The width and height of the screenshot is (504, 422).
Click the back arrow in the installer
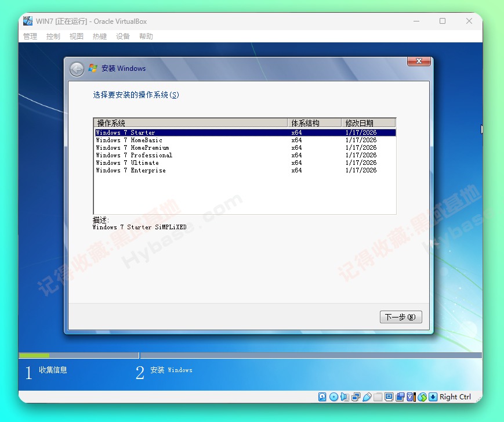[x=76, y=68]
